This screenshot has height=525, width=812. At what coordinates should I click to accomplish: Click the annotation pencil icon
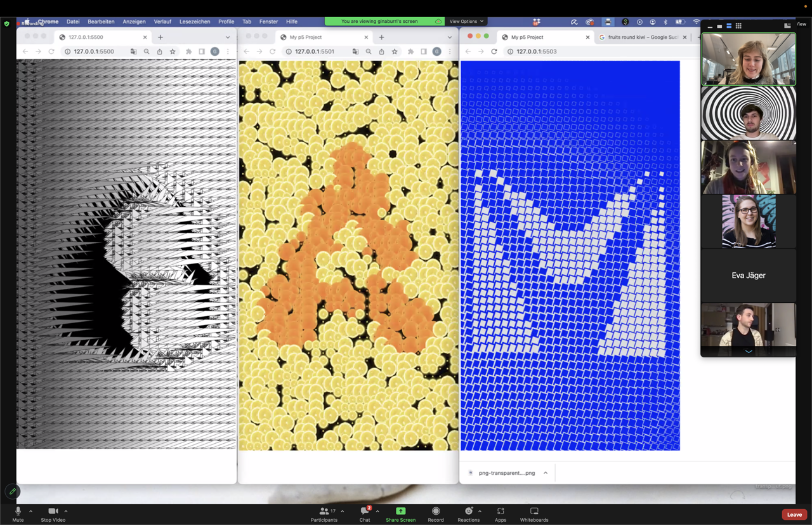13,491
